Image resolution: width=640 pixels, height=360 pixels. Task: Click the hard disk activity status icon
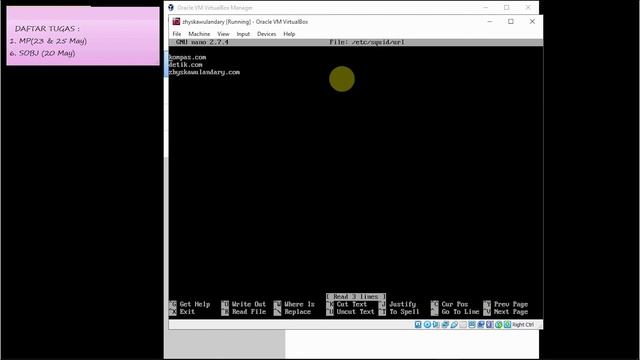tap(418, 324)
